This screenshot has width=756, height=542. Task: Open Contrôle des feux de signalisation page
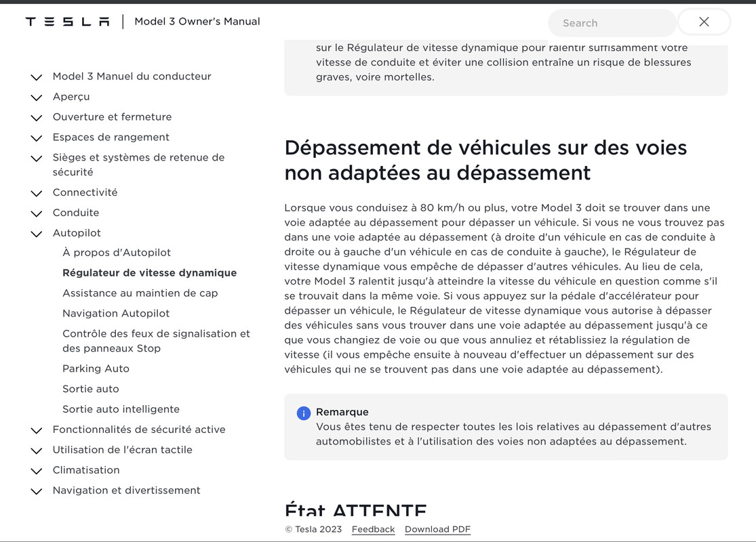tap(156, 341)
